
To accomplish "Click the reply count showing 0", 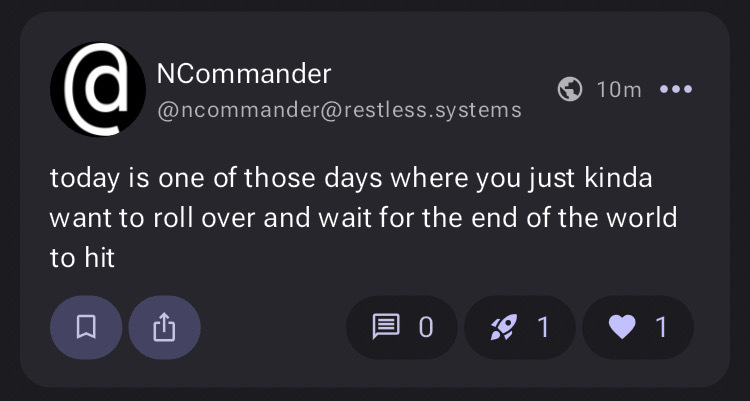I will [x=425, y=327].
